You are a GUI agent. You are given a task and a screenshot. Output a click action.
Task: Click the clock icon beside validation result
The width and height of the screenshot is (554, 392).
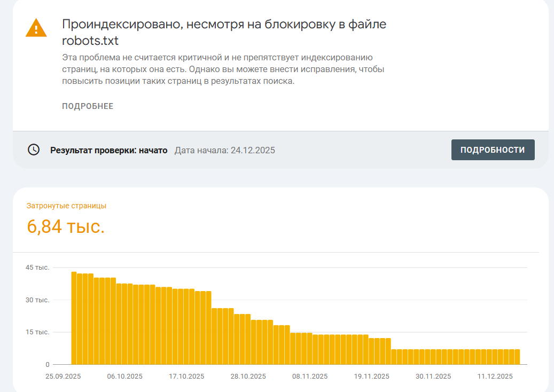pyautogui.click(x=34, y=150)
